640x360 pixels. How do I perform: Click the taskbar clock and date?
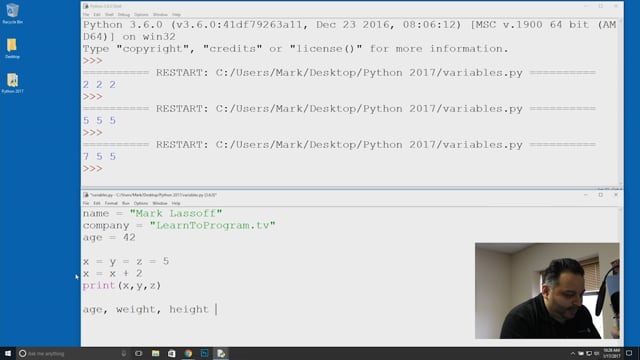pos(611,353)
